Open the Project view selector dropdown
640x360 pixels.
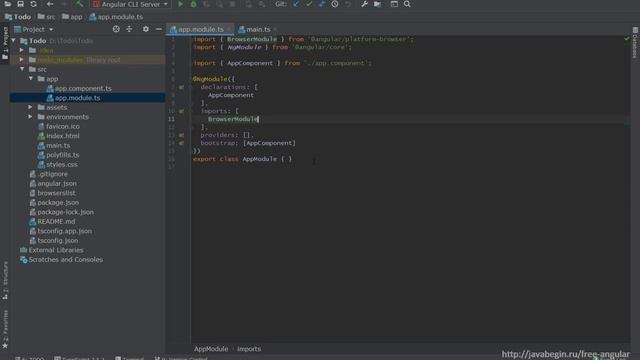pyautogui.click(x=34, y=29)
